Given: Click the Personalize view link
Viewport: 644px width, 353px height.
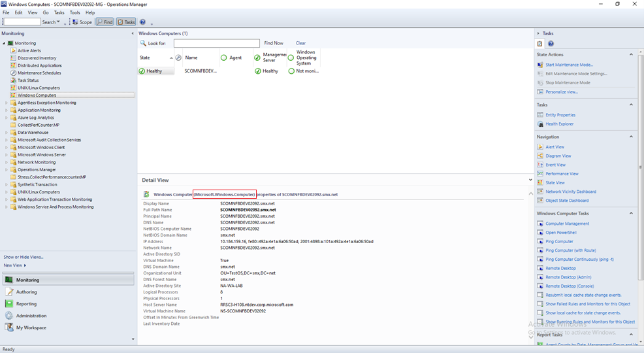Looking at the screenshot, I should tap(562, 92).
